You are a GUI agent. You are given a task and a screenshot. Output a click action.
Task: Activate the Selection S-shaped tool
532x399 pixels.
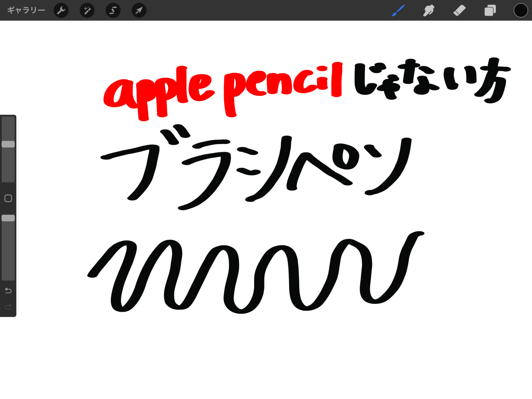point(113,10)
